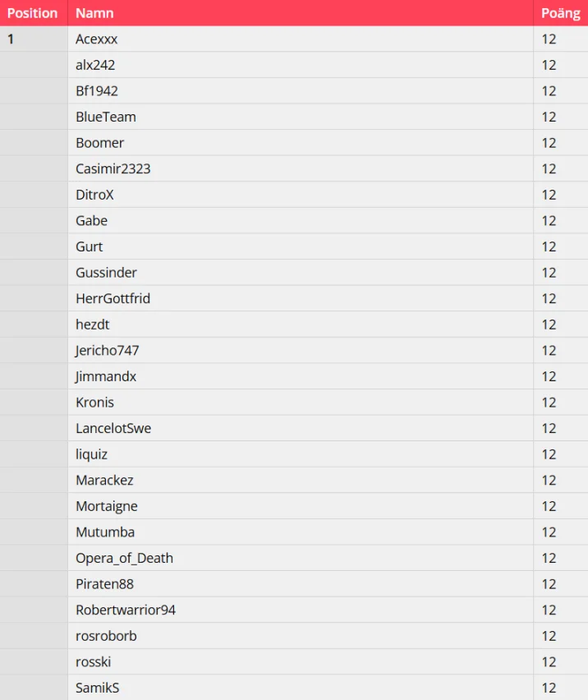Select BlueTeam in the list

click(x=106, y=117)
